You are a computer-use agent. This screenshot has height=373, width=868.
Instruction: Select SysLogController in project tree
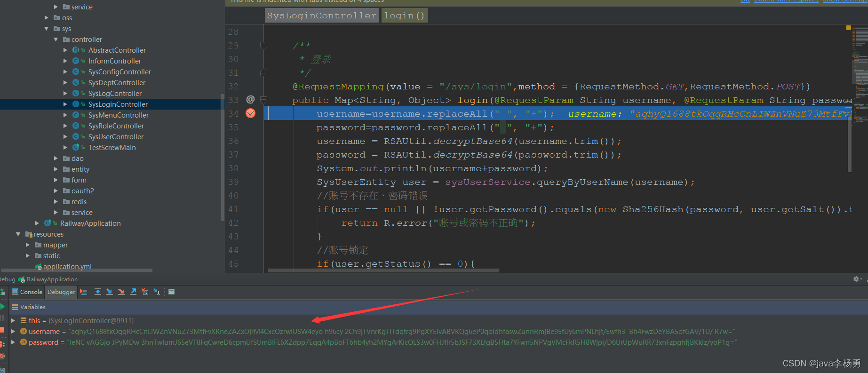click(x=115, y=94)
